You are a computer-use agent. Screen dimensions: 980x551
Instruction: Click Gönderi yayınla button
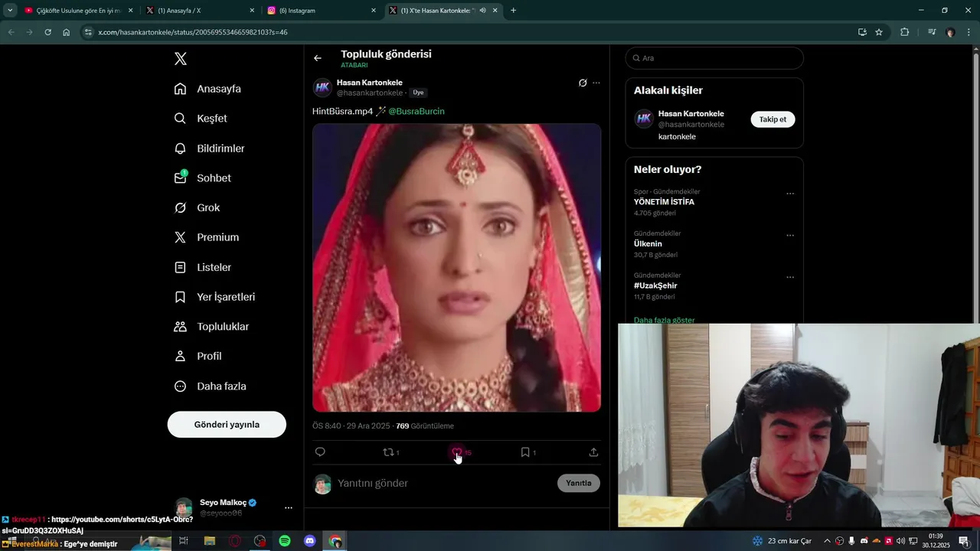click(x=227, y=424)
